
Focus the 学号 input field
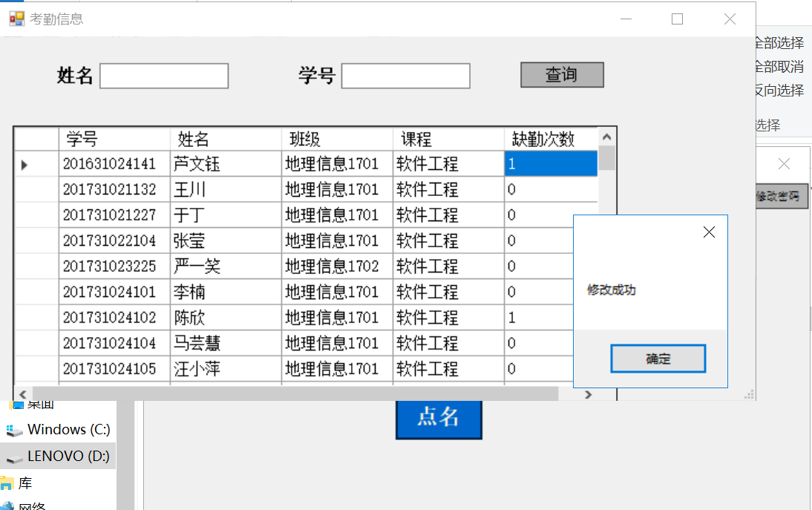click(406, 76)
